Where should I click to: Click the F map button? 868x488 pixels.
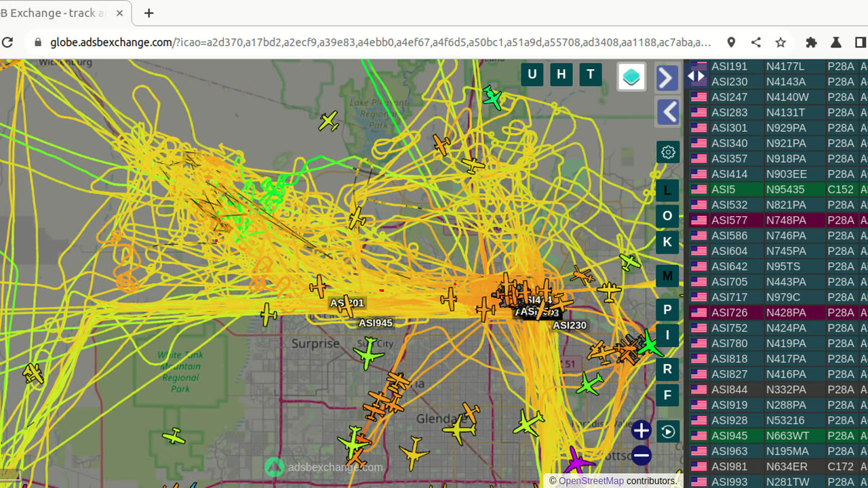click(667, 394)
